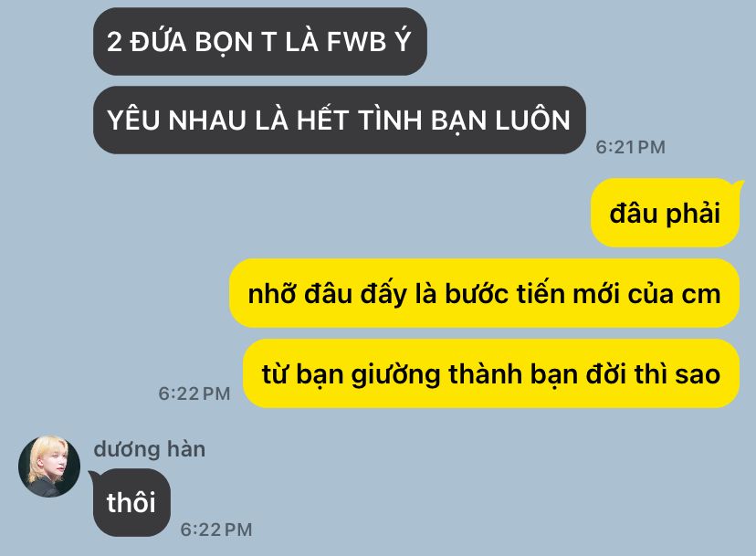This screenshot has width=756, height=556.
Task: Click the word "từ" in last yellow bubble
Action: [274, 373]
